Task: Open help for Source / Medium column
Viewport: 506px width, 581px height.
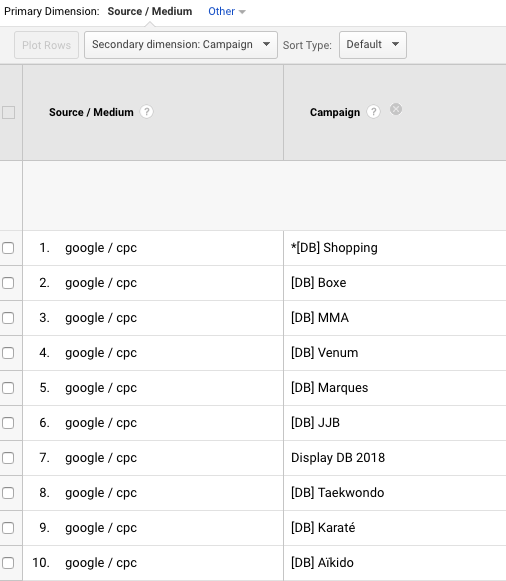Action: point(146,112)
